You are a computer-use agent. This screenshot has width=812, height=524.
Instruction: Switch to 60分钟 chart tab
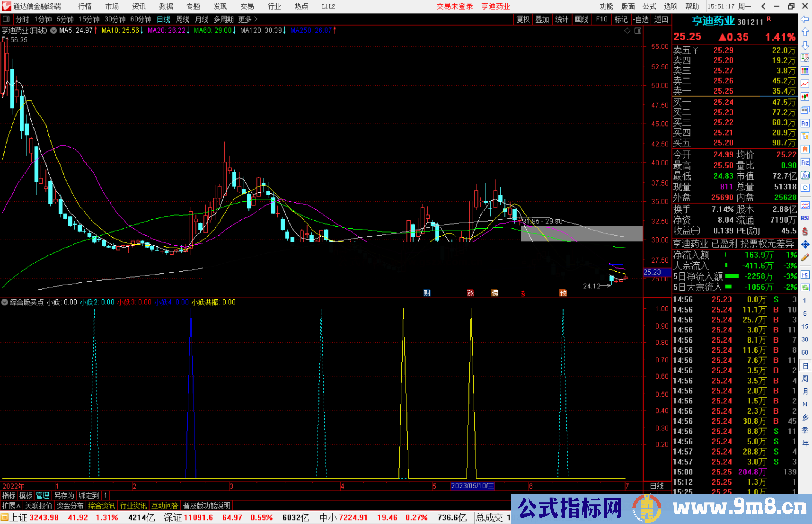pyautogui.click(x=141, y=19)
